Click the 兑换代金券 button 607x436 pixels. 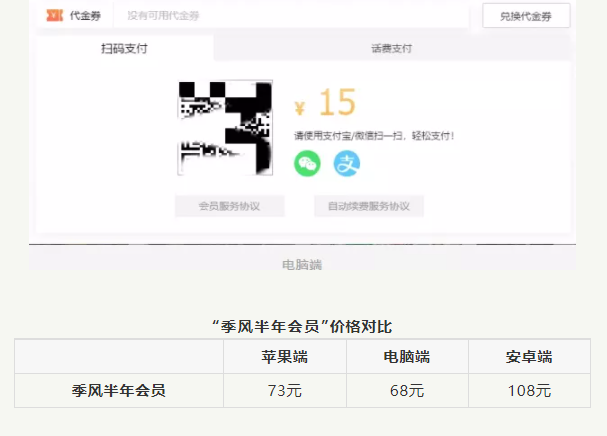(526, 16)
